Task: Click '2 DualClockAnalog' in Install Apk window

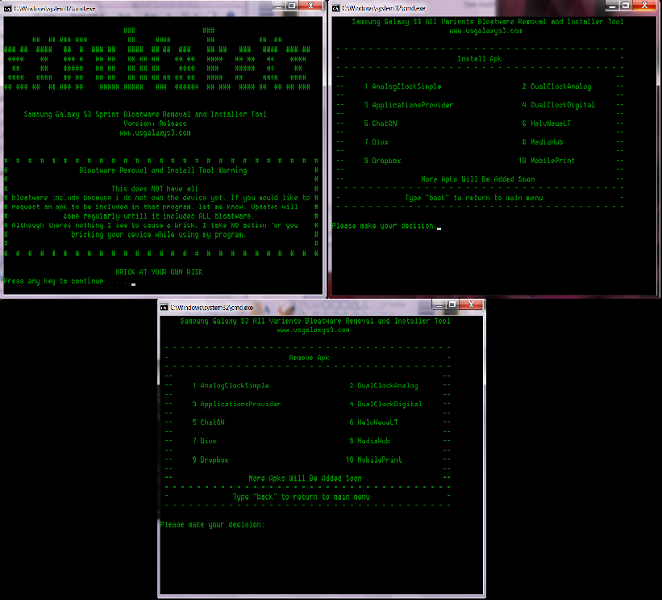Action: click(556, 87)
